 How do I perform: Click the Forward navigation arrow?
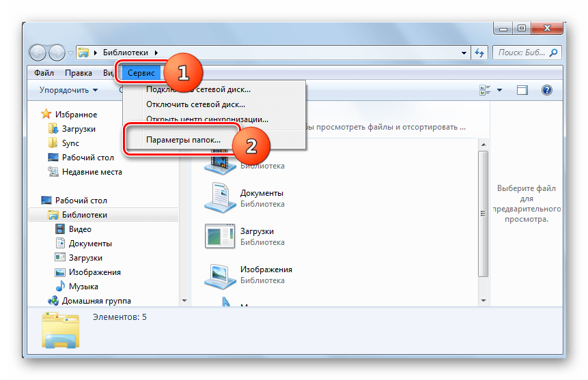click(57, 53)
